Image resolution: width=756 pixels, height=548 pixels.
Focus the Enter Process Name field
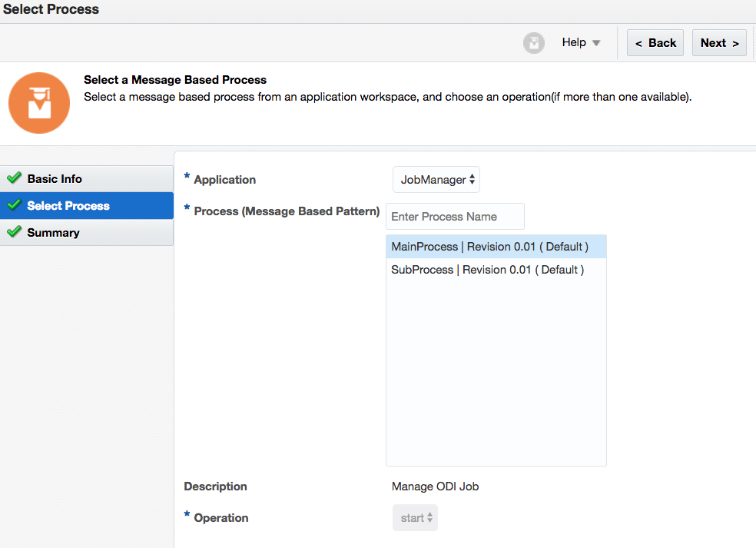tap(455, 217)
